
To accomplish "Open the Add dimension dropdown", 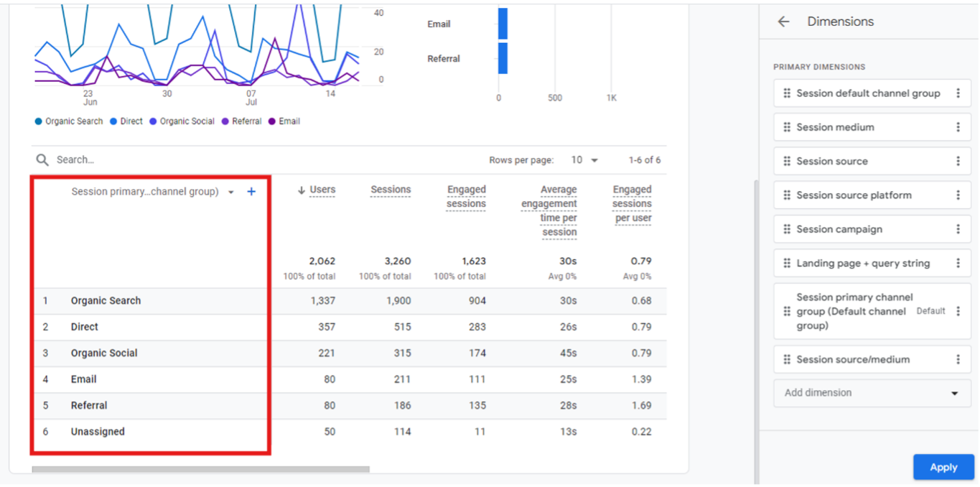I will pyautogui.click(x=872, y=393).
